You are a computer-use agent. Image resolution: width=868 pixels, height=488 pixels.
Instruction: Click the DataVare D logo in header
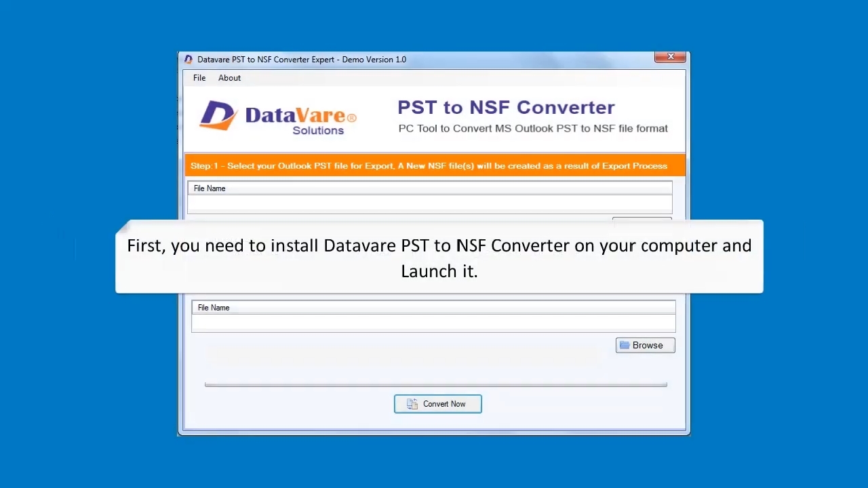[217, 116]
